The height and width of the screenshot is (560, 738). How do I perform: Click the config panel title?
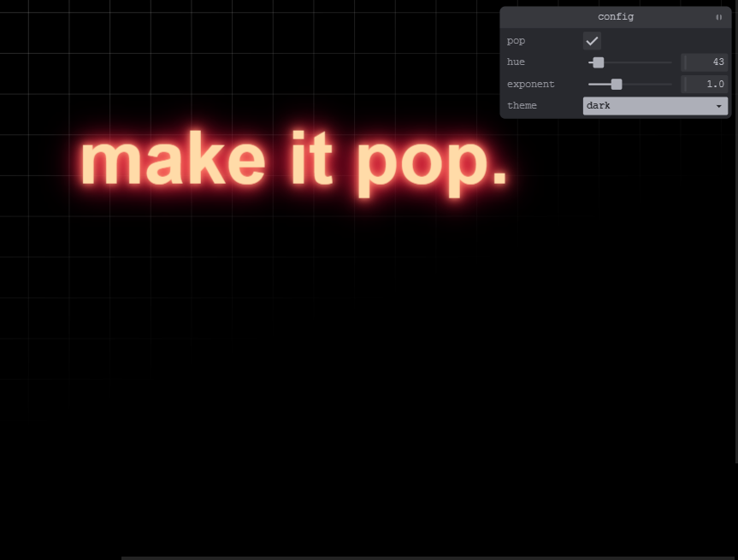[615, 17]
